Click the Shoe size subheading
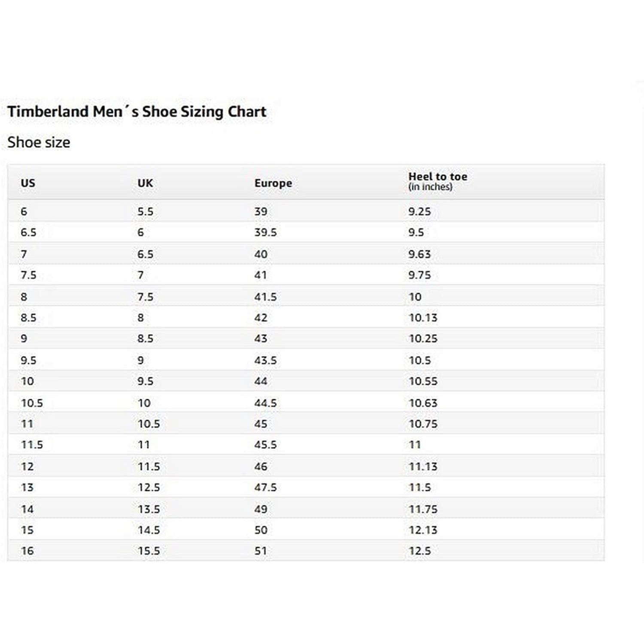The image size is (644, 644). pyautogui.click(x=39, y=142)
